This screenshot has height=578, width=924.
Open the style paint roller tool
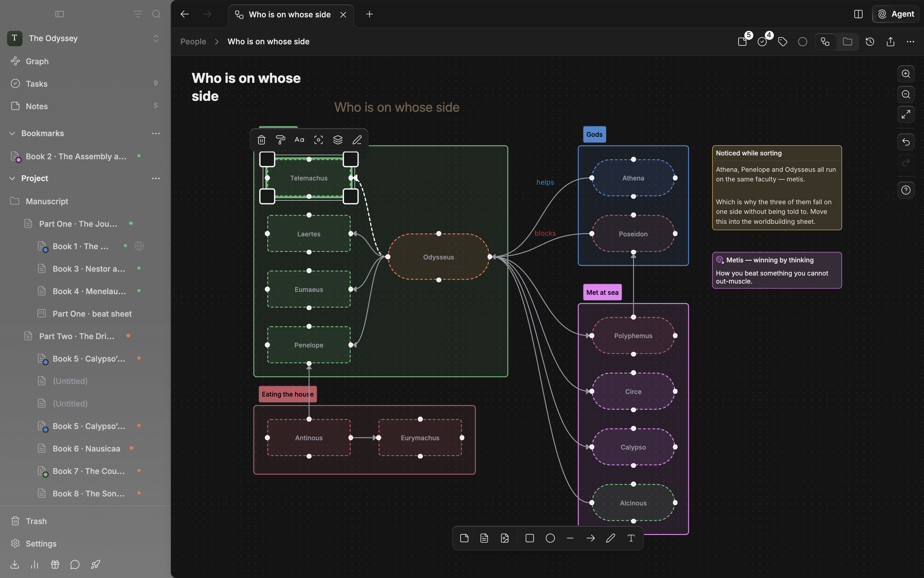[x=280, y=140]
